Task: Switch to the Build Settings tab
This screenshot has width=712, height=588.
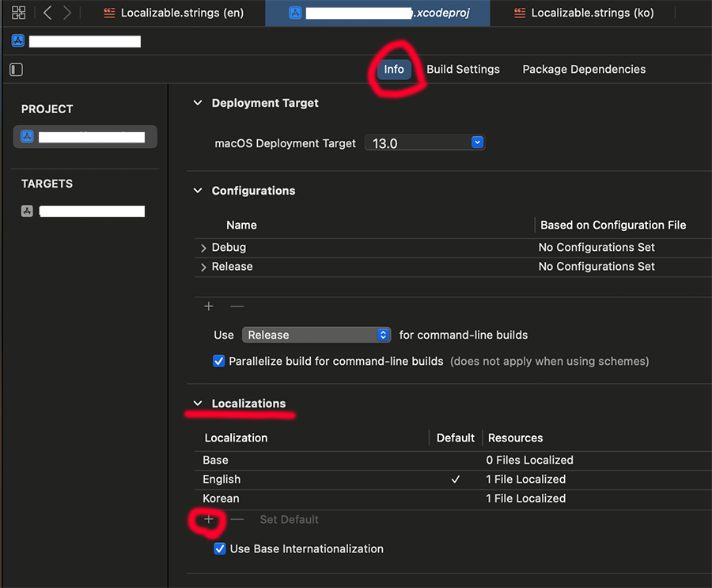Action: 463,70
